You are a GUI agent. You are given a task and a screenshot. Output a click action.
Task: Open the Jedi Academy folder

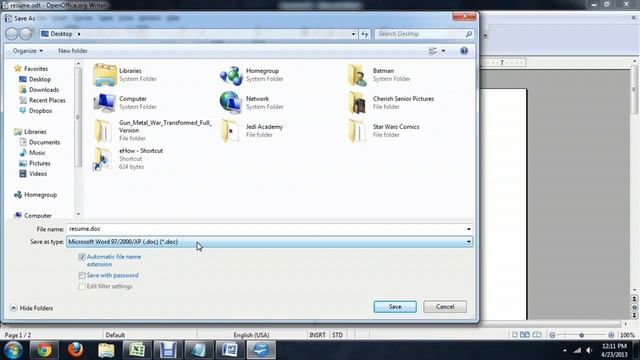pyautogui.click(x=252, y=131)
